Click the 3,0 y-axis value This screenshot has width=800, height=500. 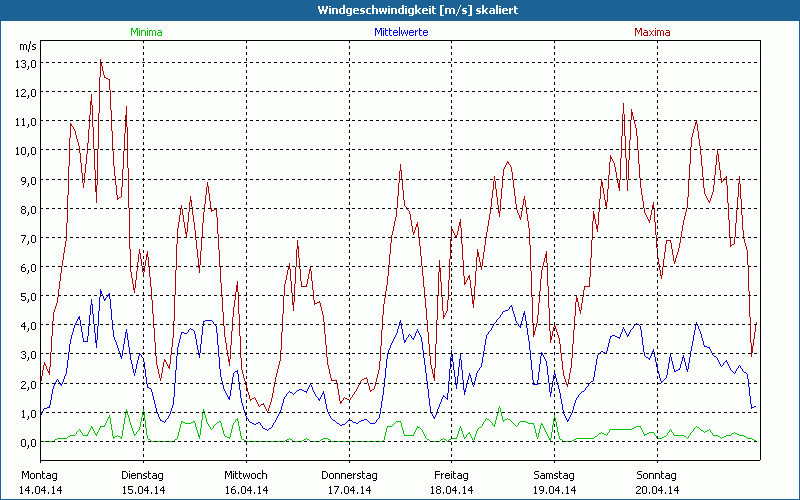[28, 355]
